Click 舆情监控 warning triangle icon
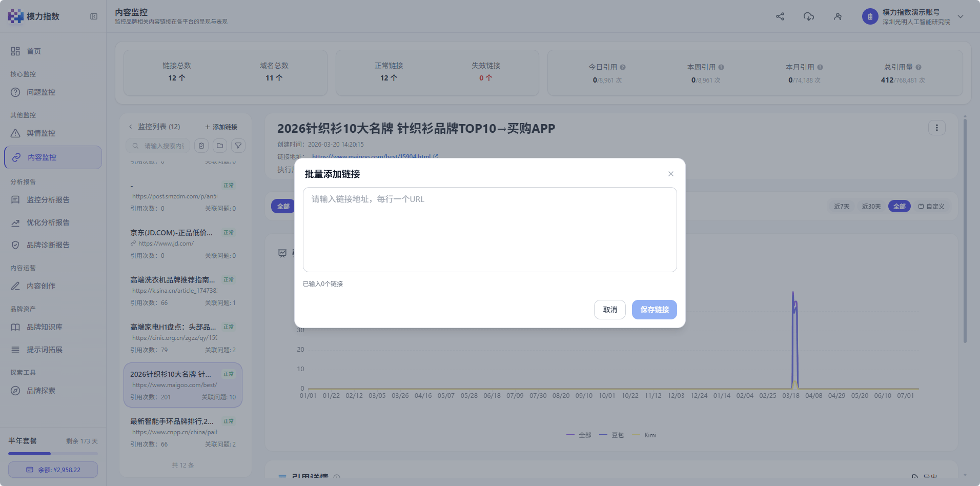Viewport: 980px width, 486px height. (x=16, y=133)
